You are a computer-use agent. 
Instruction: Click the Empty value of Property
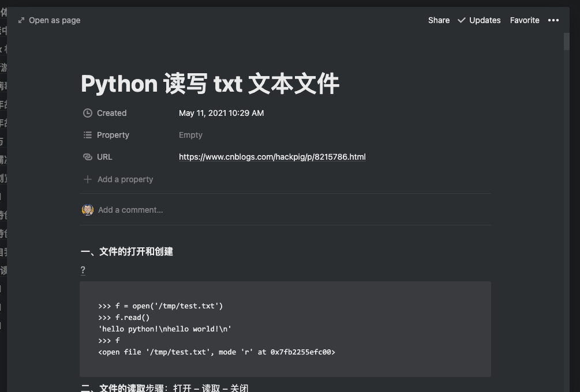(x=190, y=135)
